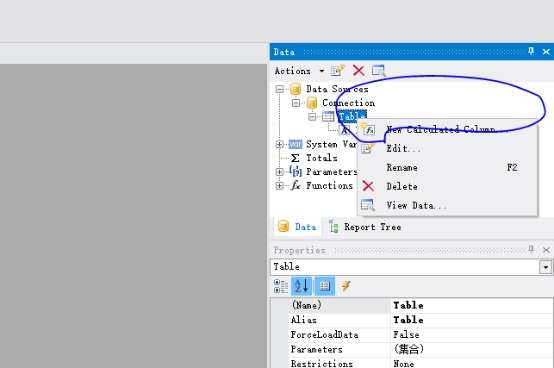
Task: Expand the Functions tree node
Action: (x=279, y=185)
